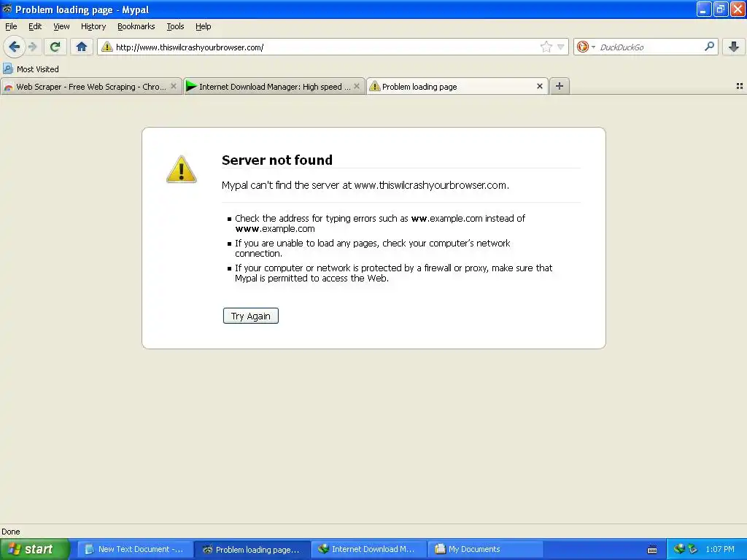Open the Downloads arrow button
The height and width of the screenshot is (560, 747).
(734, 47)
